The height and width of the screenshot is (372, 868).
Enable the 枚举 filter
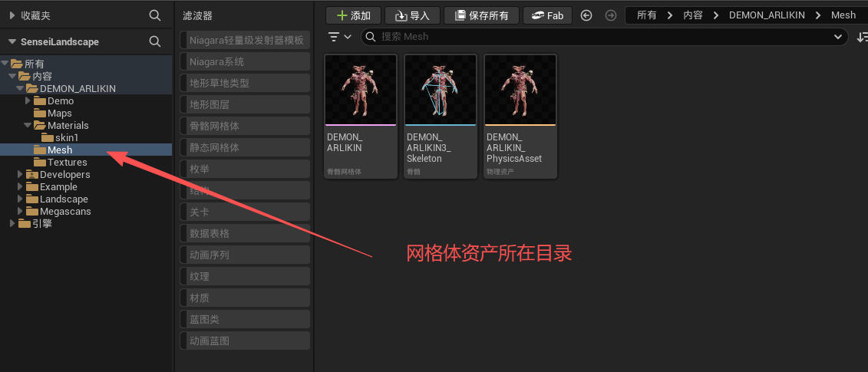click(246, 169)
